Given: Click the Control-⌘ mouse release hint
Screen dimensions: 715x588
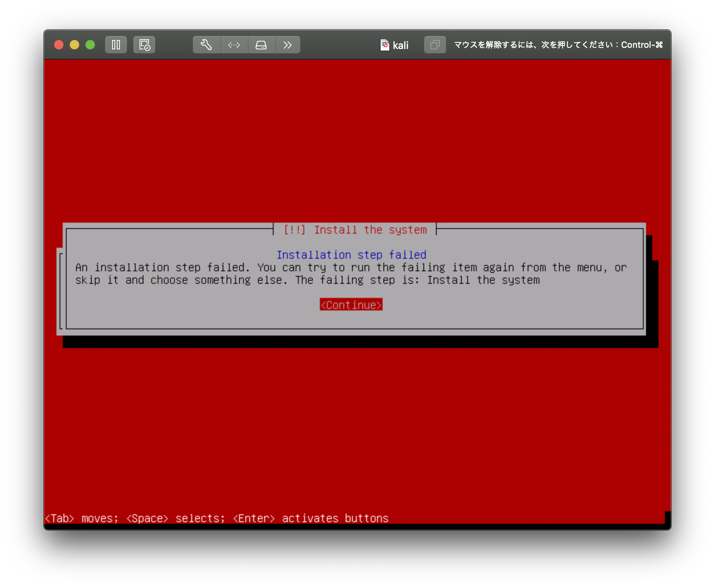Looking at the screenshot, I should (558, 45).
